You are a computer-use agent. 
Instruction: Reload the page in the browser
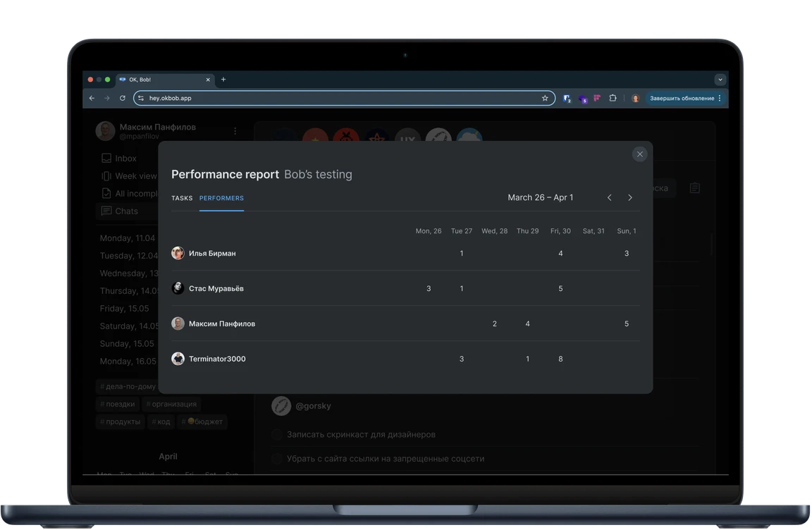[123, 99]
